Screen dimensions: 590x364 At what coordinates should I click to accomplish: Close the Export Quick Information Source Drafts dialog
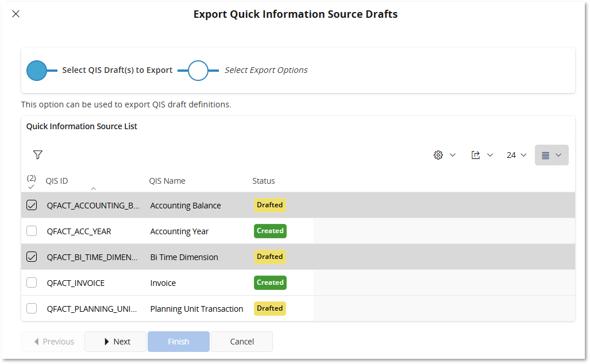[16, 14]
